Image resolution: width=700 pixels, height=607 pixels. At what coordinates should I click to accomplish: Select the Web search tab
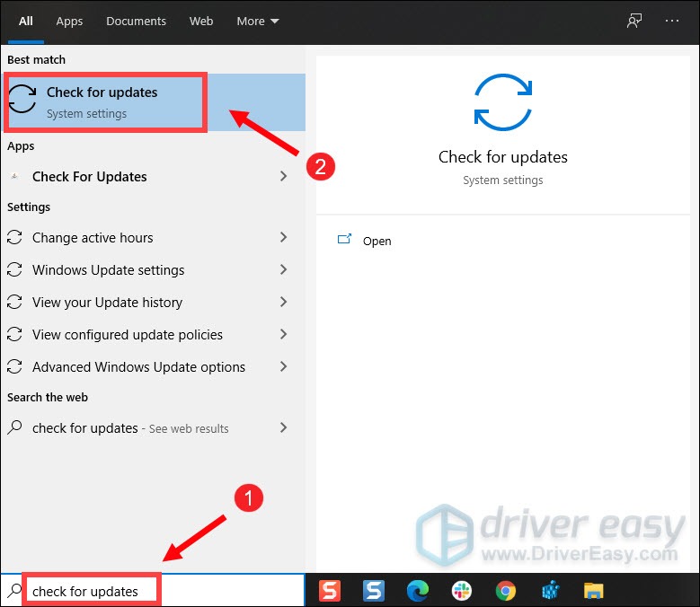(201, 22)
